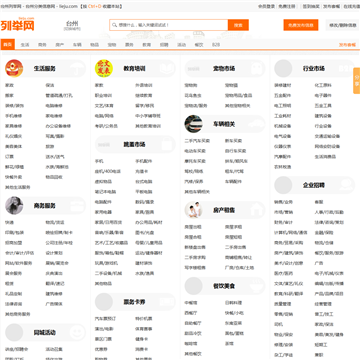Click the magnifier icon in the search box
Viewport: 360px width, 360px height.
click(x=114, y=25)
